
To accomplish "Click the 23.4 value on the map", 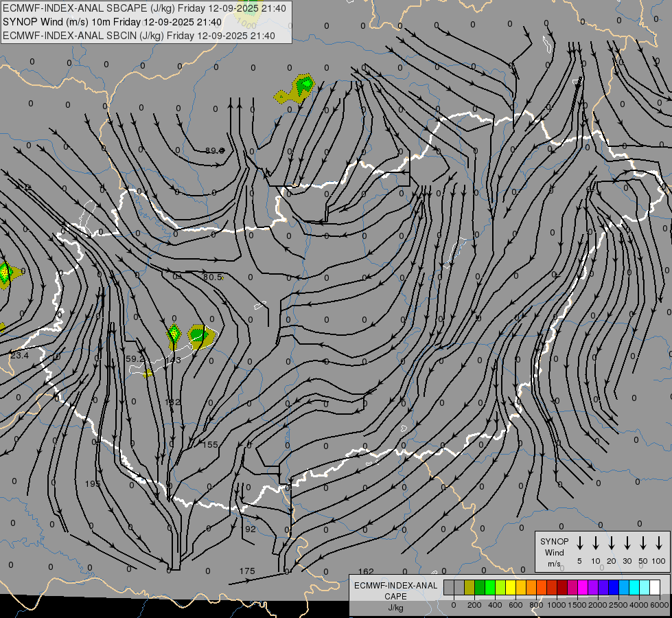I will coord(19,356).
